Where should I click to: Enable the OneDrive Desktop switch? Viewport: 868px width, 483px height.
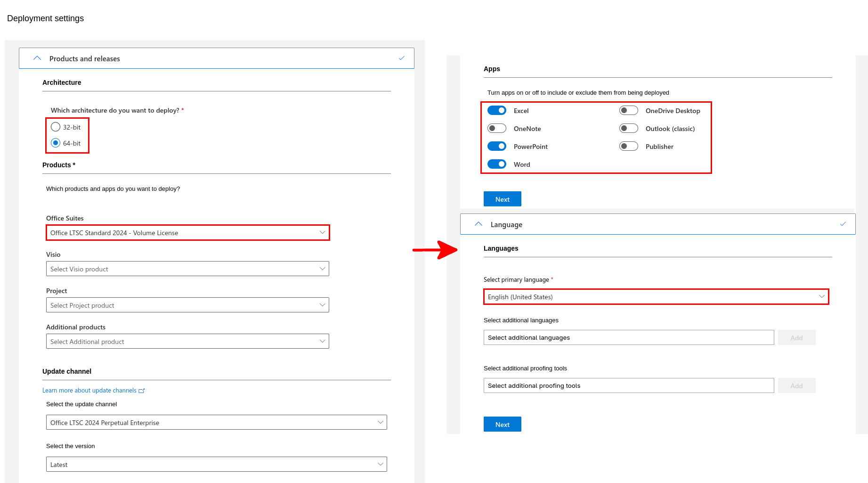629,111
